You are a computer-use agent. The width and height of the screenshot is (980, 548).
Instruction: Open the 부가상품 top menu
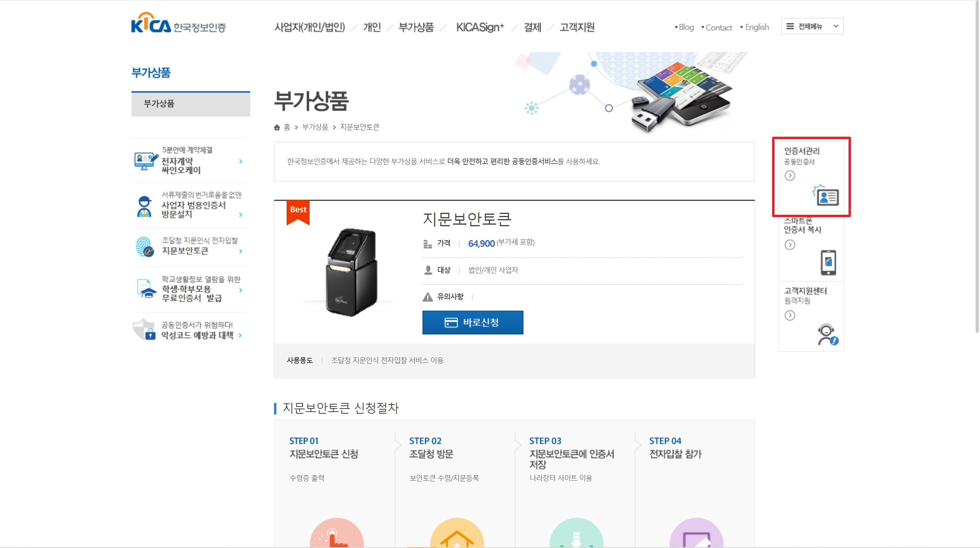416,27
